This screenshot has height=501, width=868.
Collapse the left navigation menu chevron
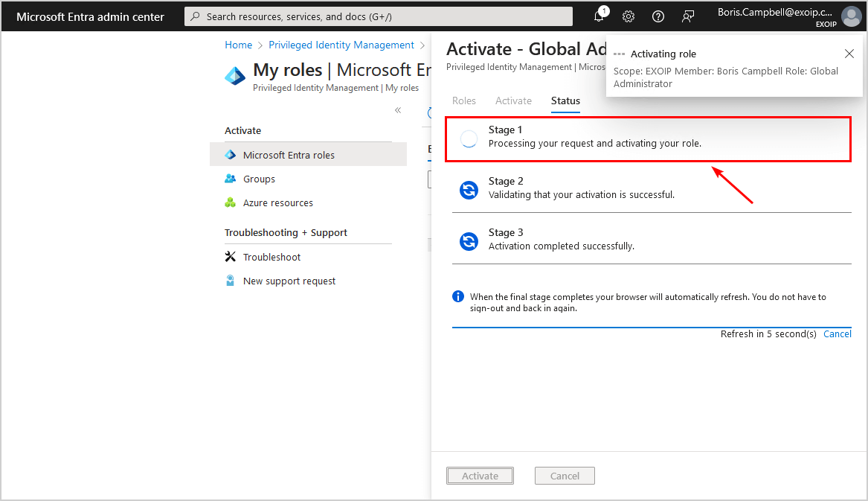pos(398,110)
